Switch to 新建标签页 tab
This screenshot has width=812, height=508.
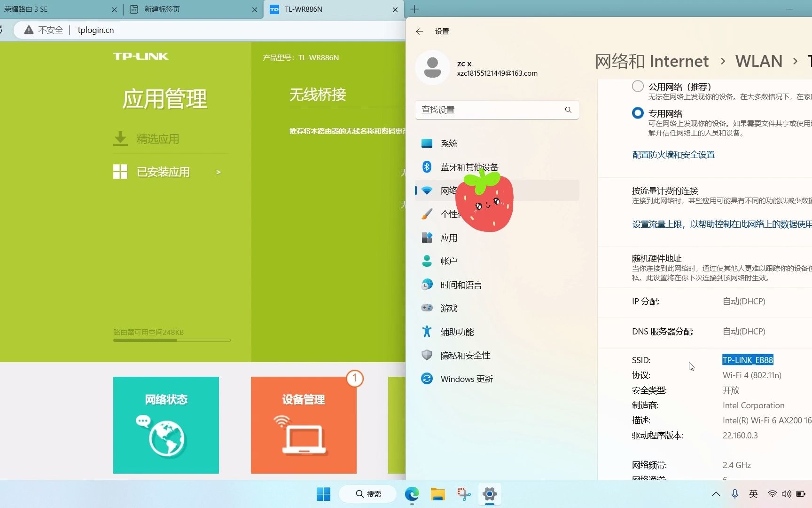(x=193, y=9)
